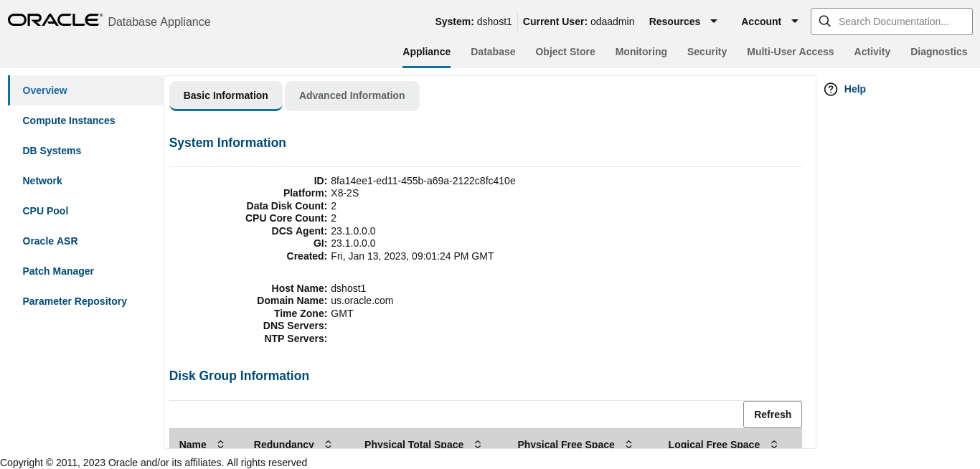This screenshot has height=469, width=980.
Task: Click the Oracle logo
Action: click(x=55, y=20)
